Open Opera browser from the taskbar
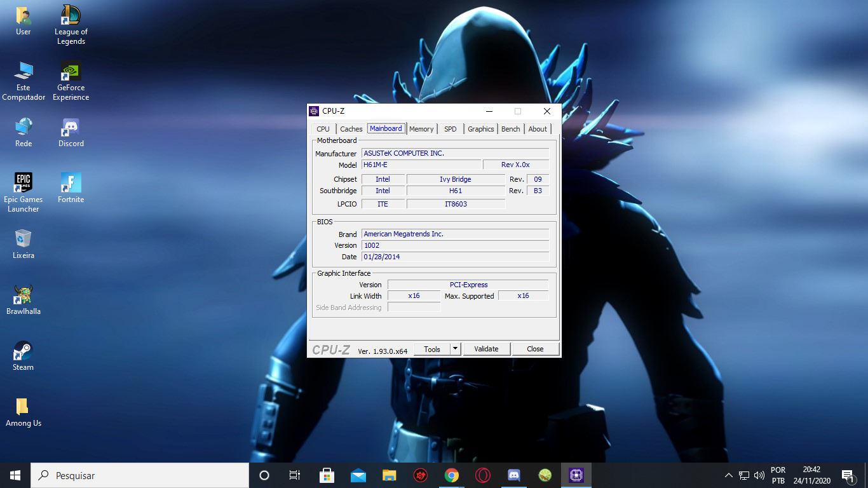This screenshot has width=868, height=488. coord(483,475)
